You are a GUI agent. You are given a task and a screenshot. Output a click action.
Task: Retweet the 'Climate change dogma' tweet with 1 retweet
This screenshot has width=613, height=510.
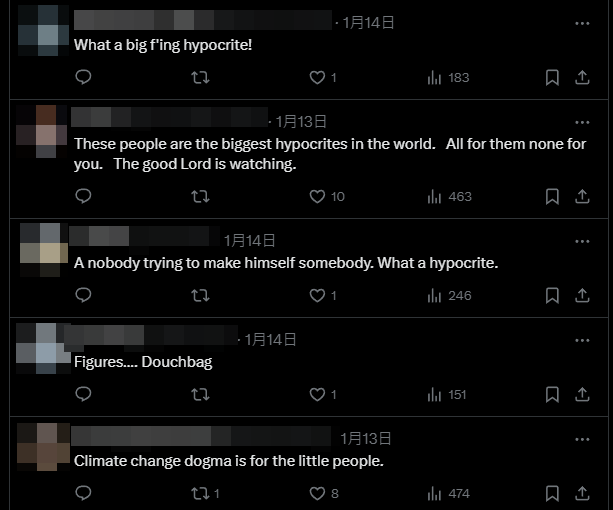pyautogui.click(x=203, y=493)
